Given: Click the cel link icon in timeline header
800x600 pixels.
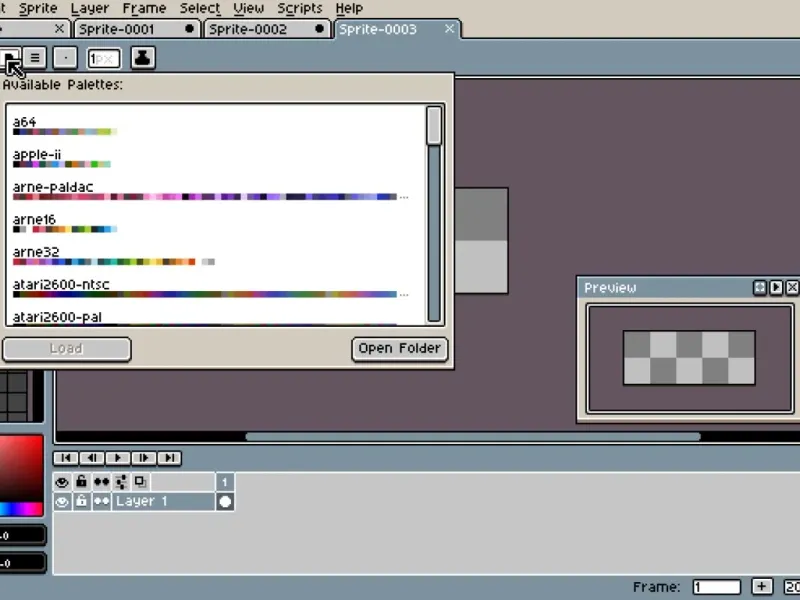Looking at the screenshot, I should [x=140, y=482].
